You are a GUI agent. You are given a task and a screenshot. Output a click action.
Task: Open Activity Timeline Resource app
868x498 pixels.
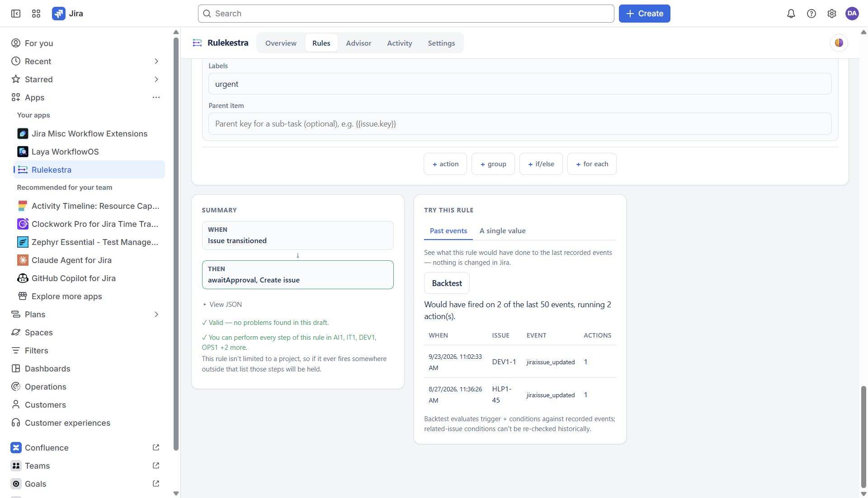click(x=89, y=206)
